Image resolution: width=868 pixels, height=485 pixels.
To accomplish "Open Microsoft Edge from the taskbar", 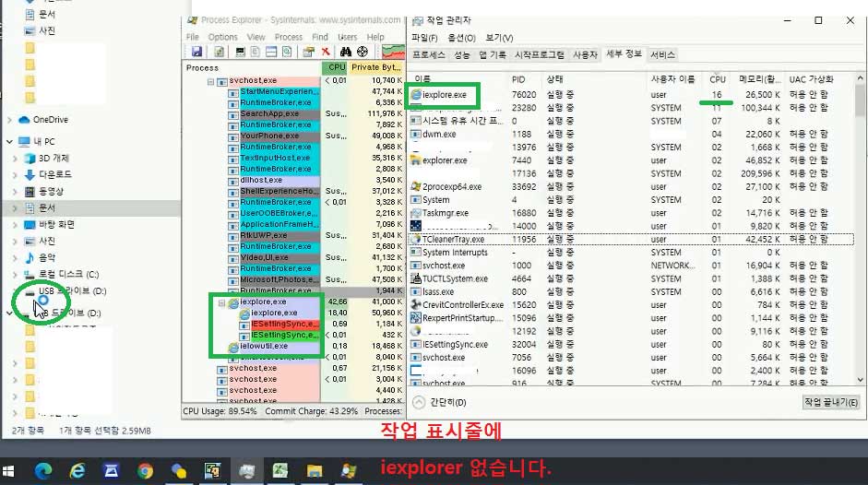I will pos(43,471).
